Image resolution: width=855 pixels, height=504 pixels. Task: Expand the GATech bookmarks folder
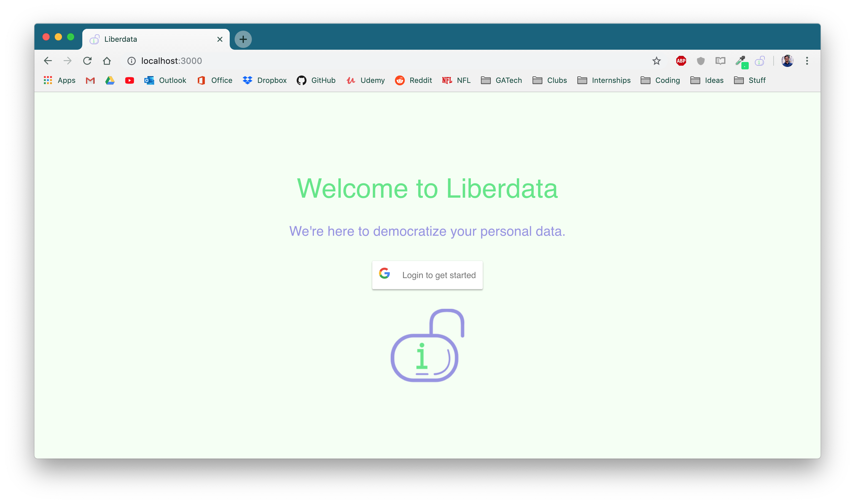tap(501, 80)
